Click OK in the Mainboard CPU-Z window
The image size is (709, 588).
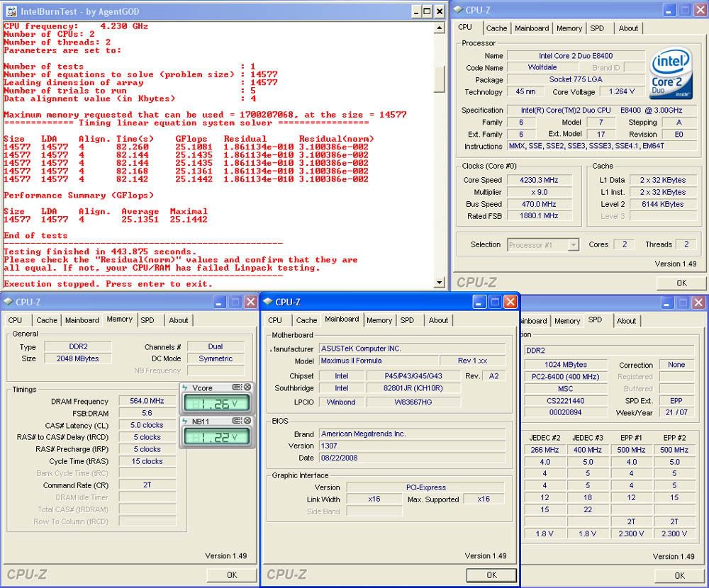[491, 575]
